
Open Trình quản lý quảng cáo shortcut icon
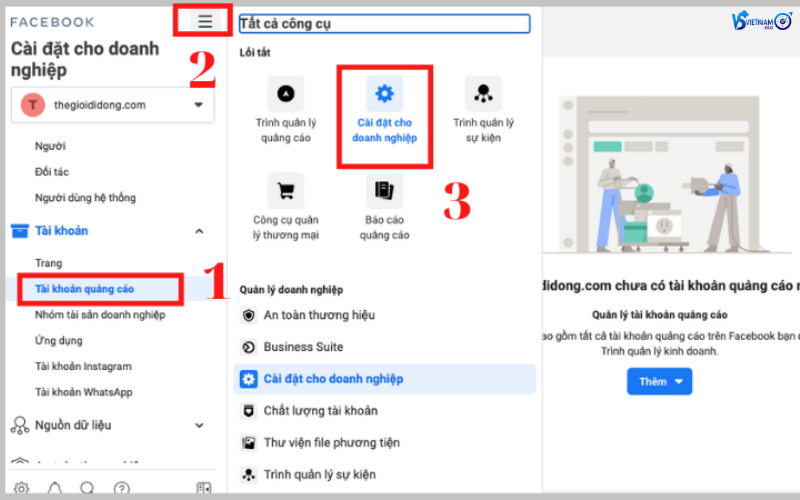[285, 94]
